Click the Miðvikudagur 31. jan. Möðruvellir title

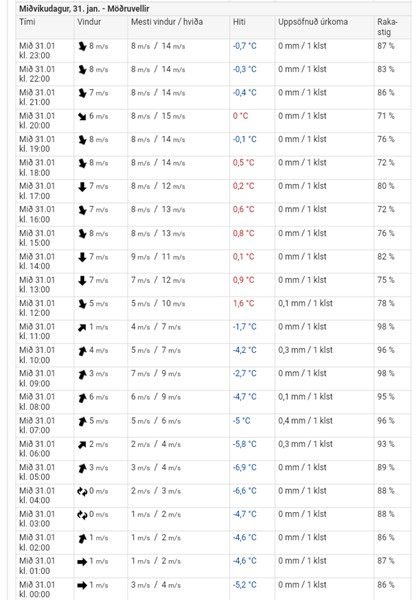coord(84,8)
